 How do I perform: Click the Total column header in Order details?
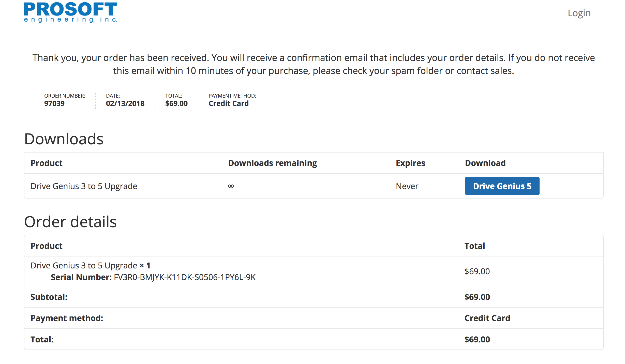pos(475,246)
